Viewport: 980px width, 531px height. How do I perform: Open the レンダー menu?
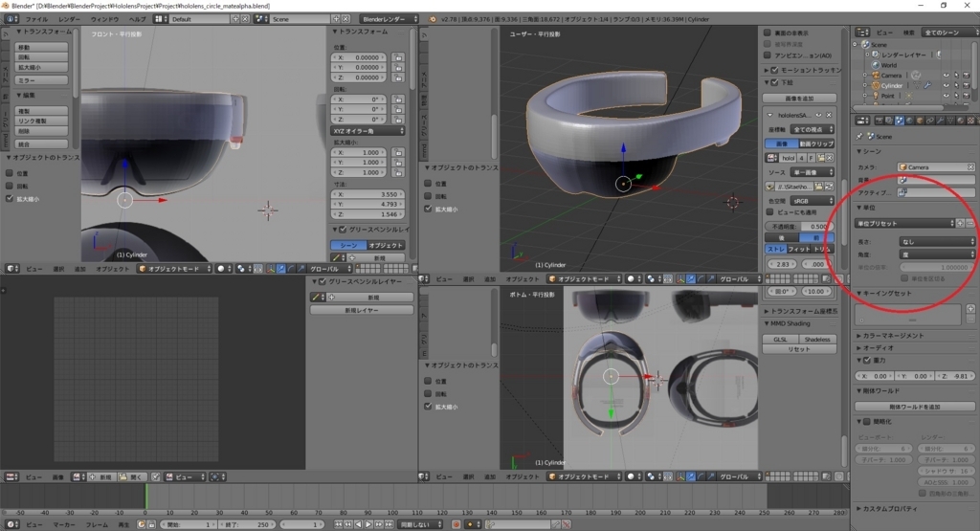pos(69,19)
